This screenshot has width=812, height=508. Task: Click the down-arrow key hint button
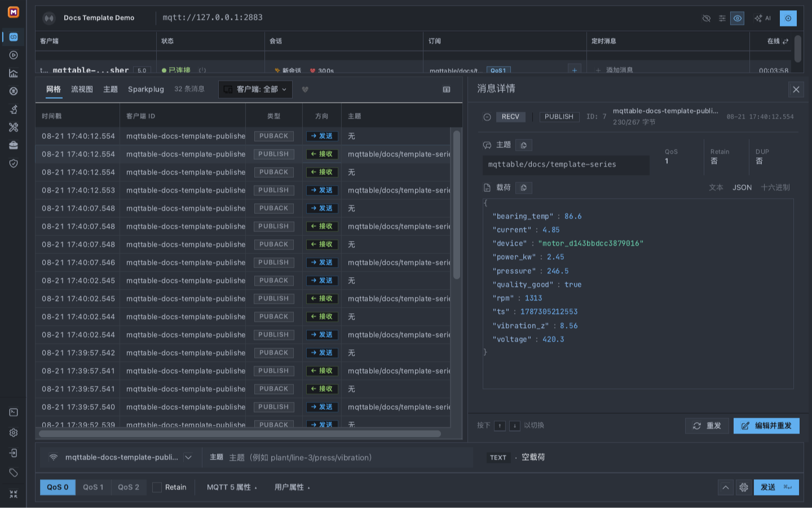(514, 426)
